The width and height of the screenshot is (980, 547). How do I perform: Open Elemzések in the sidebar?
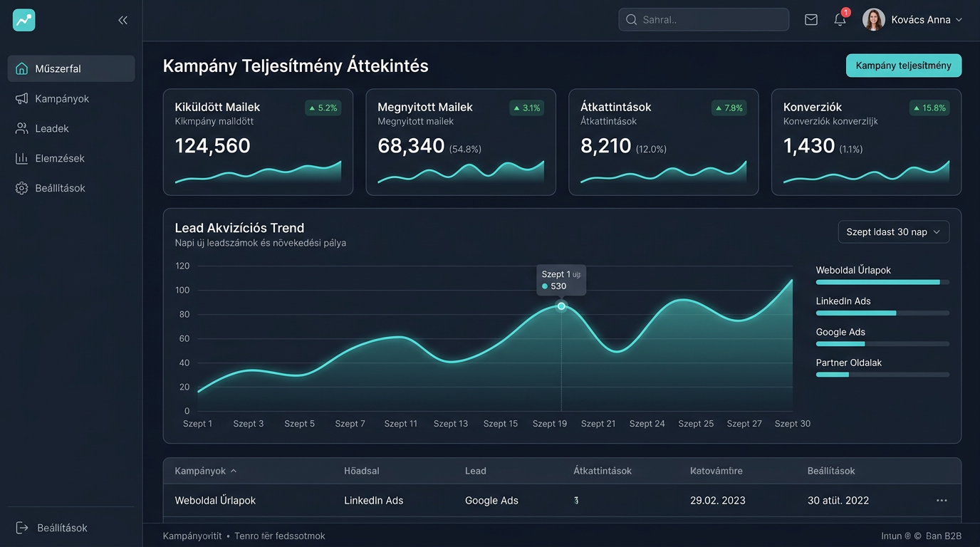pyautogui.click(x=71, y=159)
